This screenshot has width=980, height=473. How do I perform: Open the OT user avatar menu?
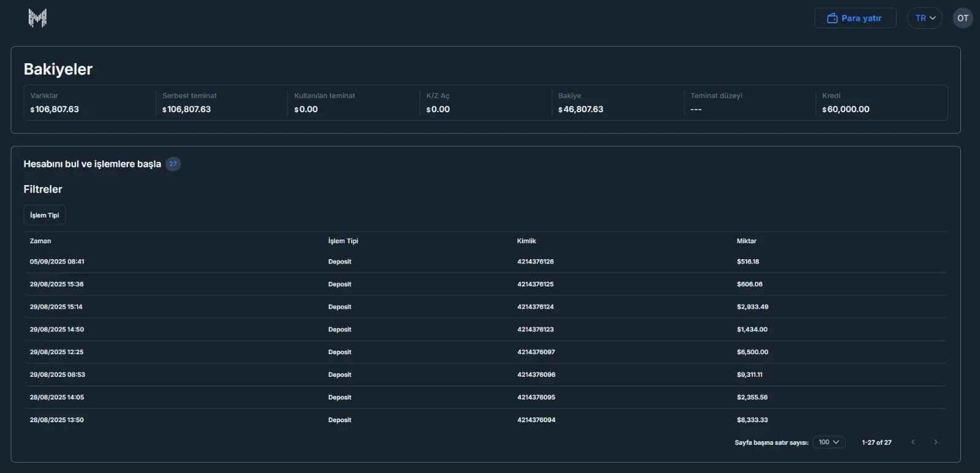click(x=962, y=18)
